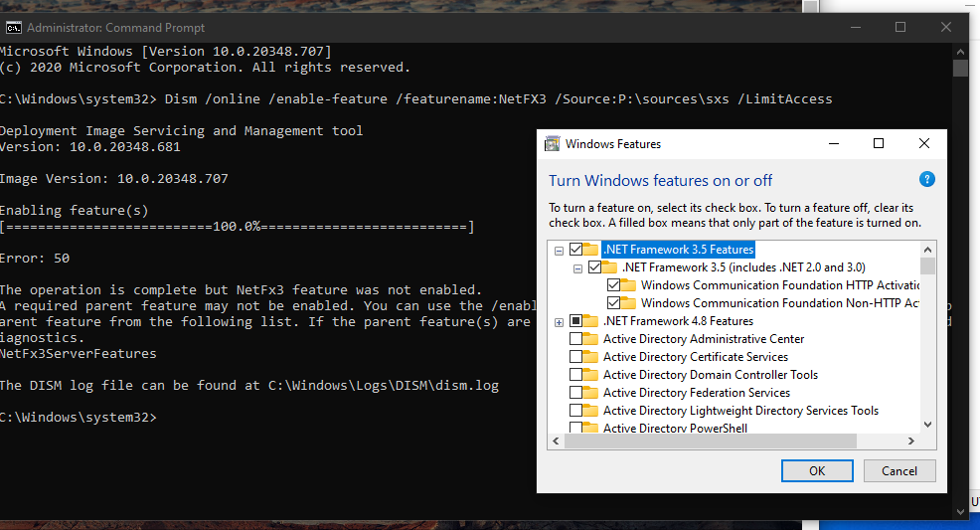Click the dism.log path text in Command Prompt
This screenshot has width=980, height=530.
(383, 386)
